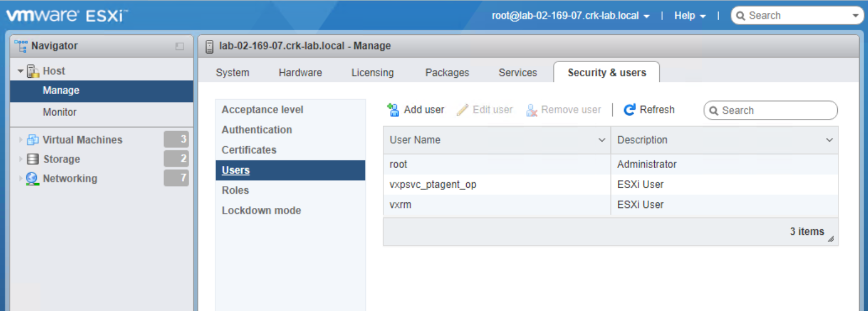The image size is (868, 311).
Task: Click the magnifier in users Search box
Action: 714,111
